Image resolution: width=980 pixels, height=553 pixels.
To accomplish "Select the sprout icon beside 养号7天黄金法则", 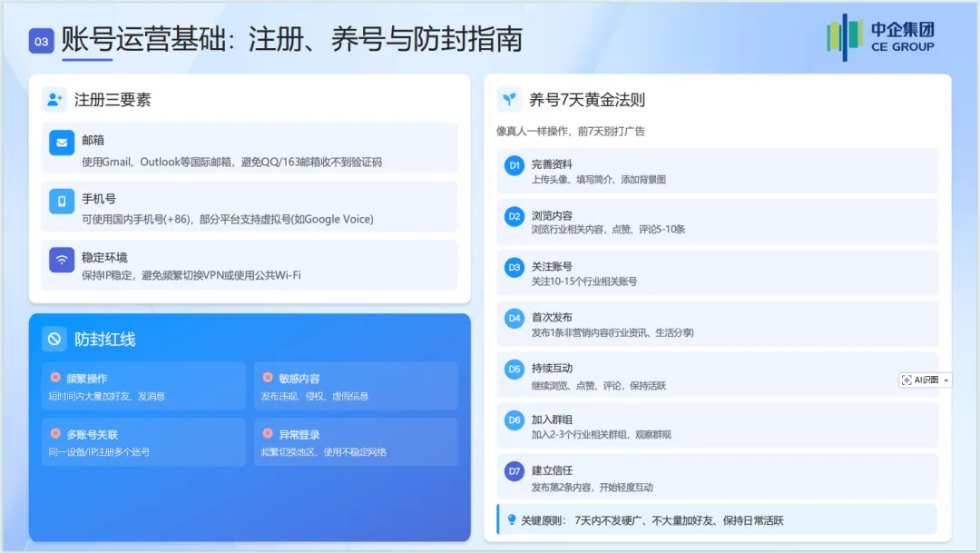I will point(507,100).
